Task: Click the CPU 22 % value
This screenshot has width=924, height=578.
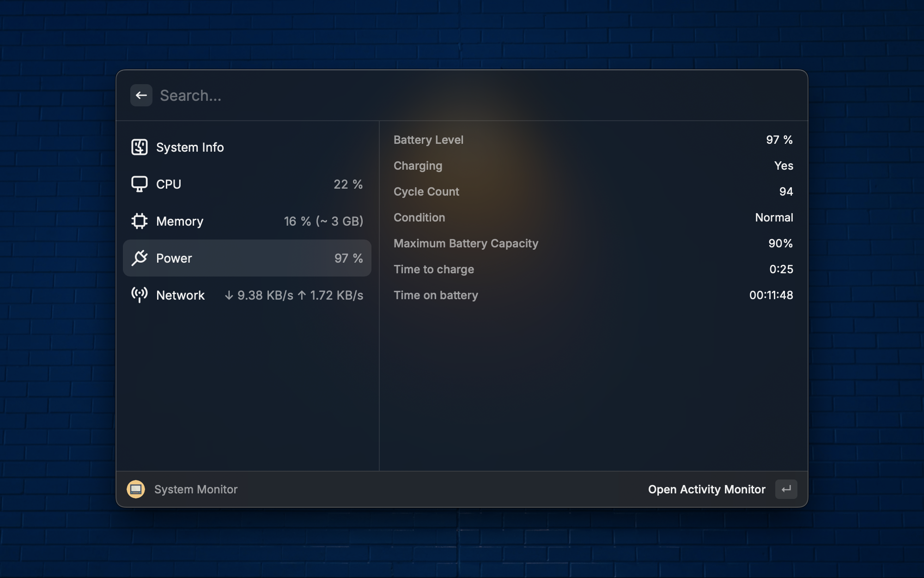Action: pyautogui.click(x=348, y=184)
